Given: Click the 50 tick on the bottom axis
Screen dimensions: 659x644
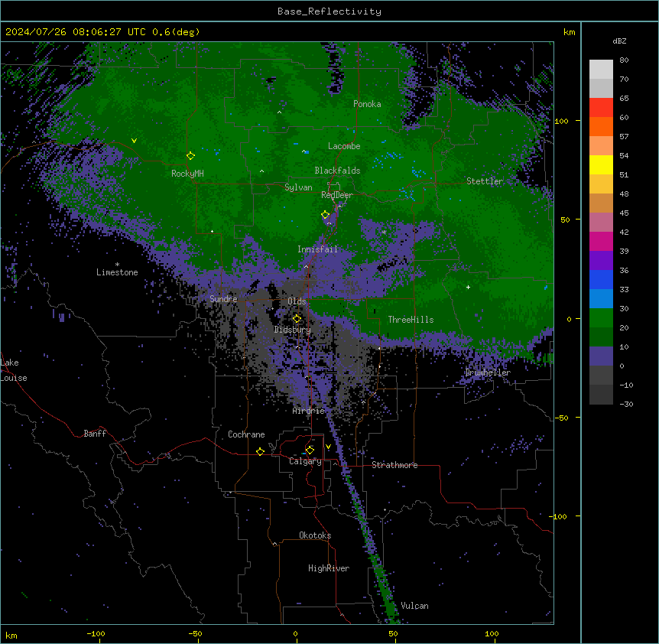Looking at the screenshot, I should click(393, 633).
